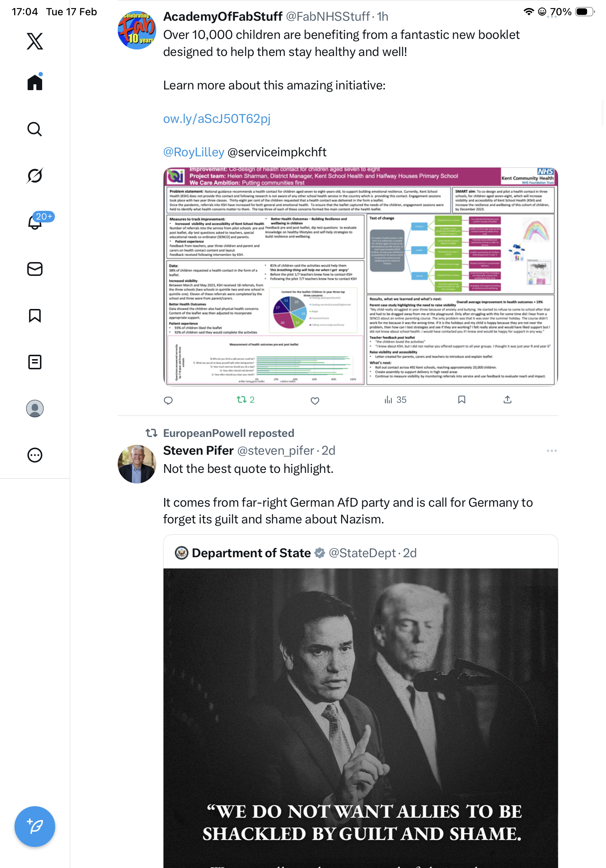606x868 pixels.
Task: Open the X logo home link
Action: pyautogui.click(x=35, y=41)
